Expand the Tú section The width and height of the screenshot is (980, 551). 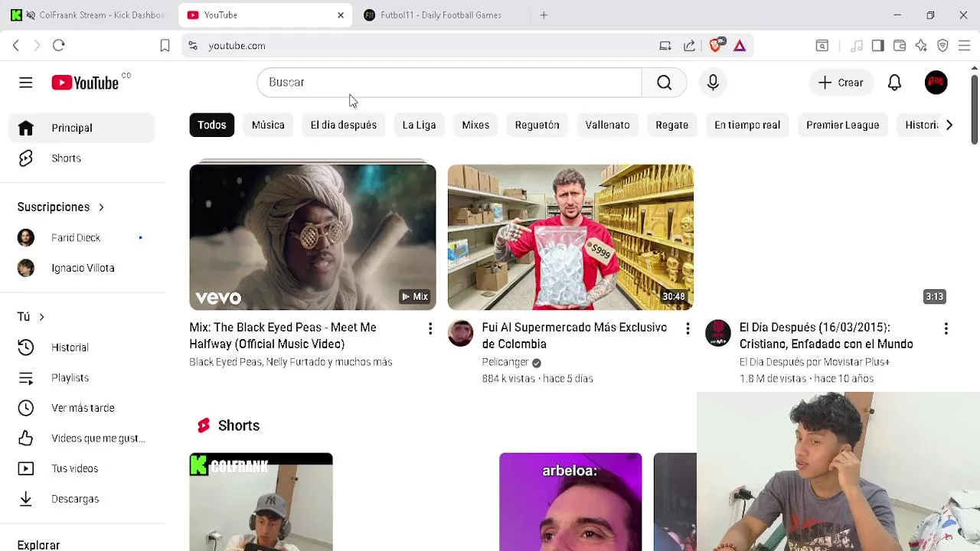click(31, 317)
